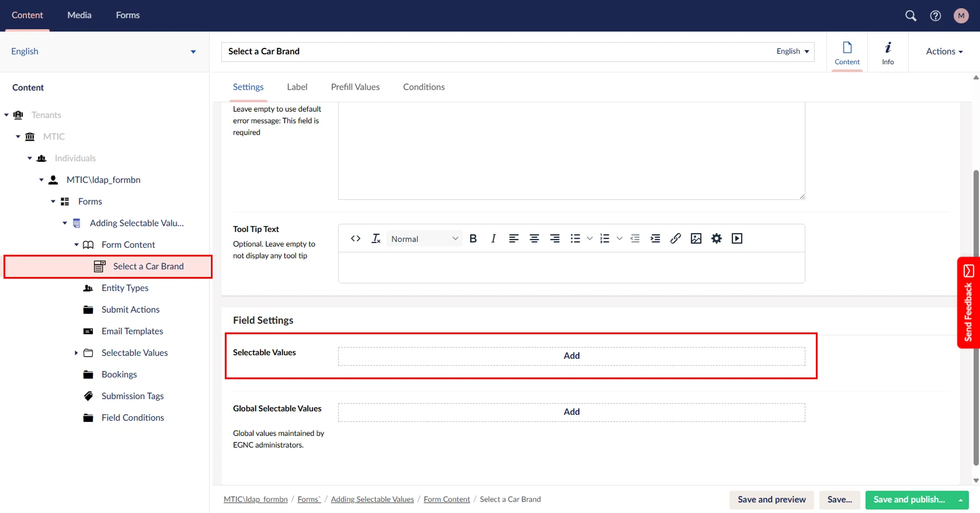The image size is (980, 513).
Task: Open the Normal paragraph style dropdown
Action: pyautogui.click(x=424, y=238)
